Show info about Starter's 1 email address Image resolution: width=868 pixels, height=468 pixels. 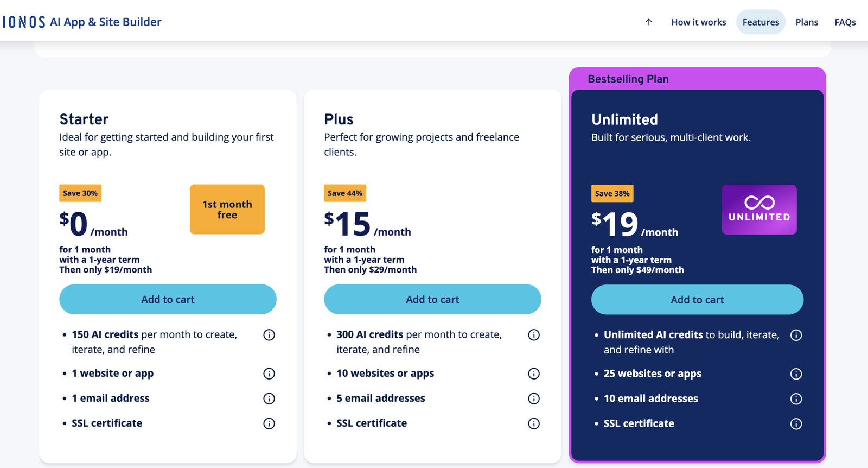(x=269, y=399)
